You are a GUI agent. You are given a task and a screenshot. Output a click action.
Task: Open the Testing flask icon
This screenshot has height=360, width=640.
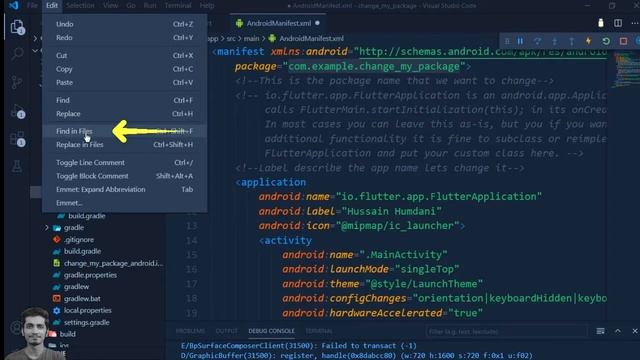point(17,166)
